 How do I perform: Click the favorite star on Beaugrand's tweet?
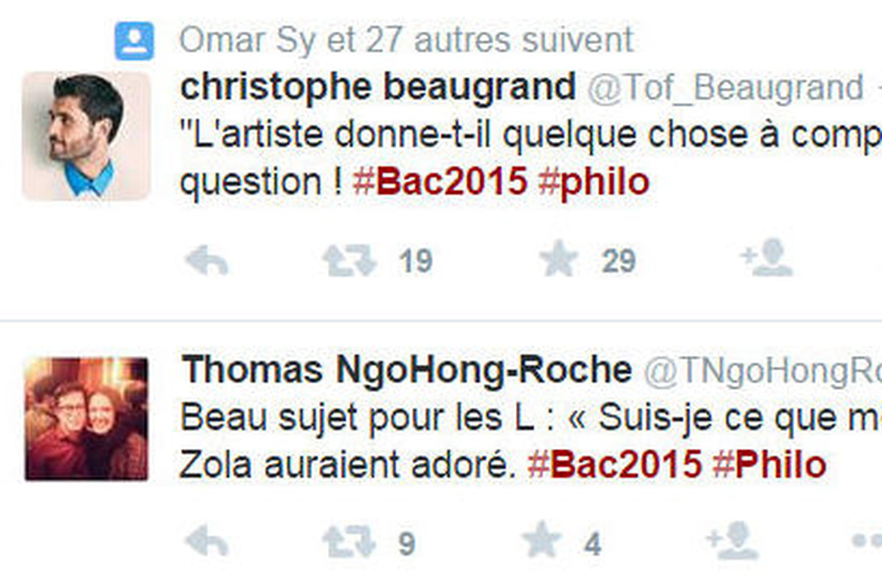[x=559, y=258]
